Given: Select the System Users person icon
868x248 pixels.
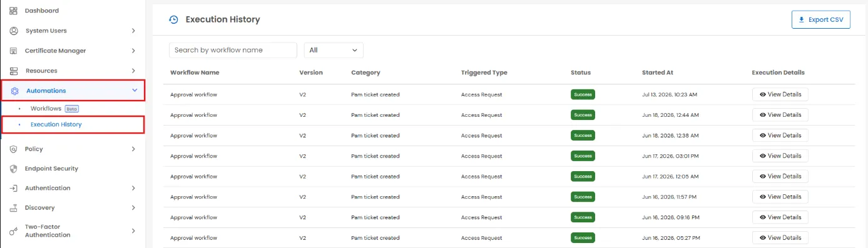Looking at the screenshot, I should [x=14, y=31].
